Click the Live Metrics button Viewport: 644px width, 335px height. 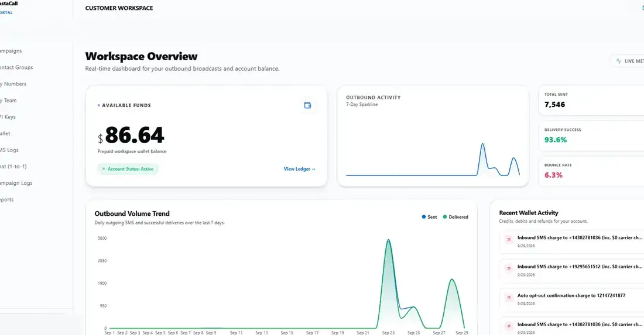(x=628, y=61)
